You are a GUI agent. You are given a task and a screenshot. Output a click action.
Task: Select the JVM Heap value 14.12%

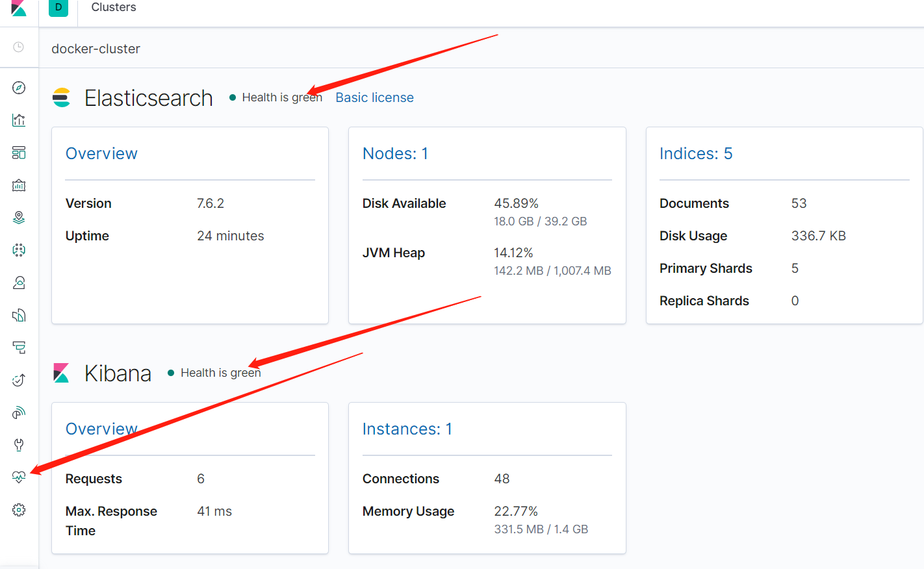click(513, 253)
